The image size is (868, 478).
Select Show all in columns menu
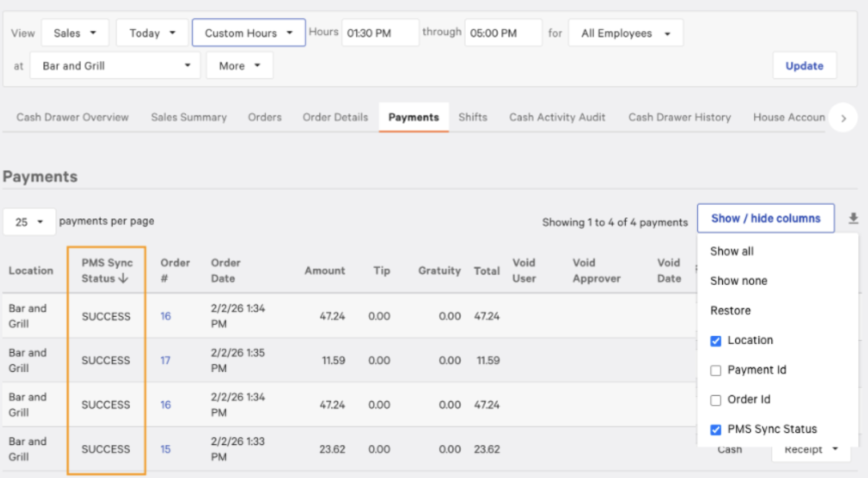[x=731, y=252]
